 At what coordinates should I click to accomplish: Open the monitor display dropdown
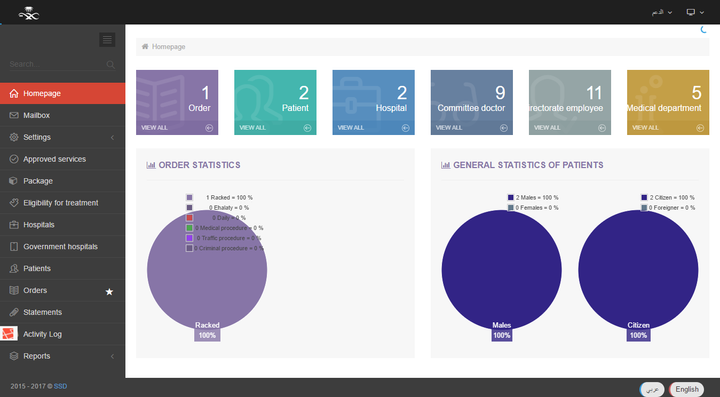[695, 12]
